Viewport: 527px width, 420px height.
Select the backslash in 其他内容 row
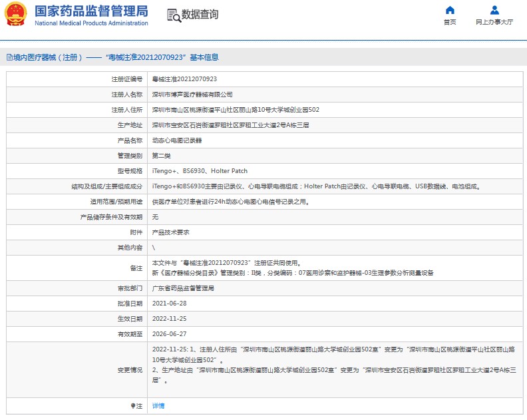point(154,248)
